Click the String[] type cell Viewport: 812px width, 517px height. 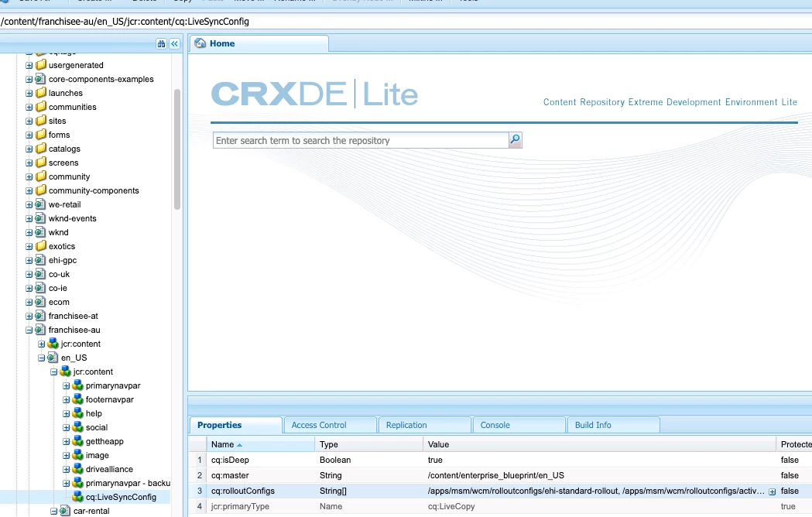click(368, 491)
